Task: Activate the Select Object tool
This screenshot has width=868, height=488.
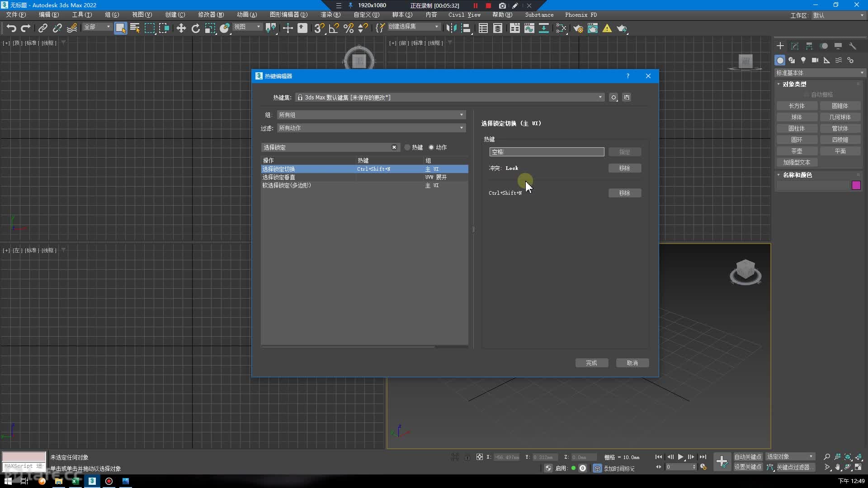Action: [121, 28]
